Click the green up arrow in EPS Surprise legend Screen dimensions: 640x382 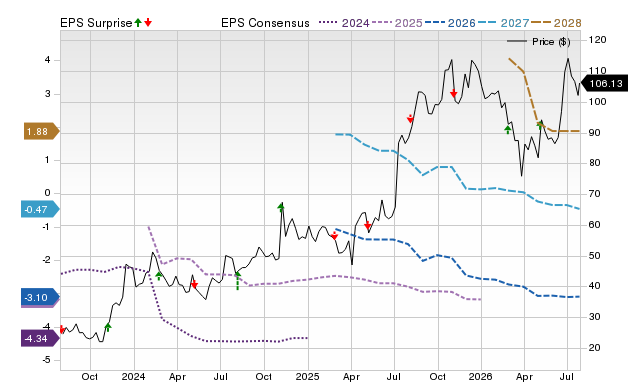click(x=138, y=22)
